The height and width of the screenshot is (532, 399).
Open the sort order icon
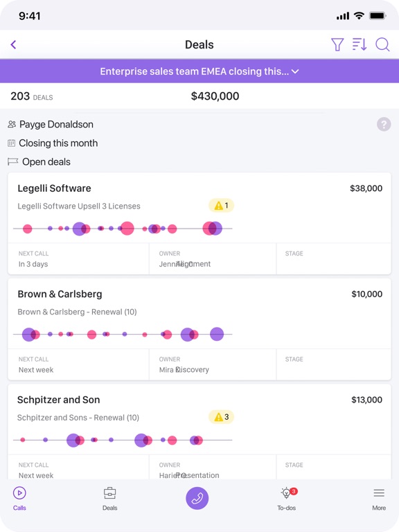(360, 44)
